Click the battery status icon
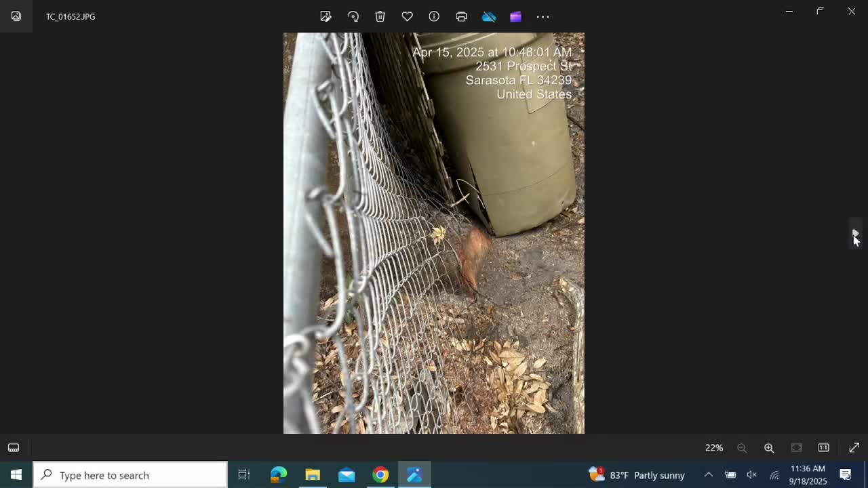Screen dimensions: 868x488 pos(730,474)
